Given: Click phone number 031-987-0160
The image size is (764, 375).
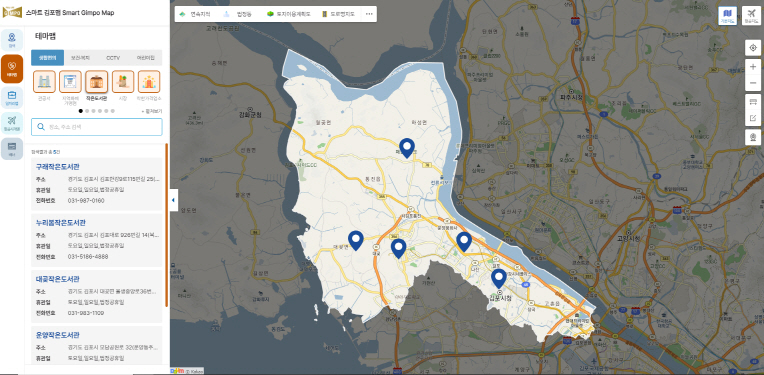Looking at the screenshot, I should click(86, 201).
